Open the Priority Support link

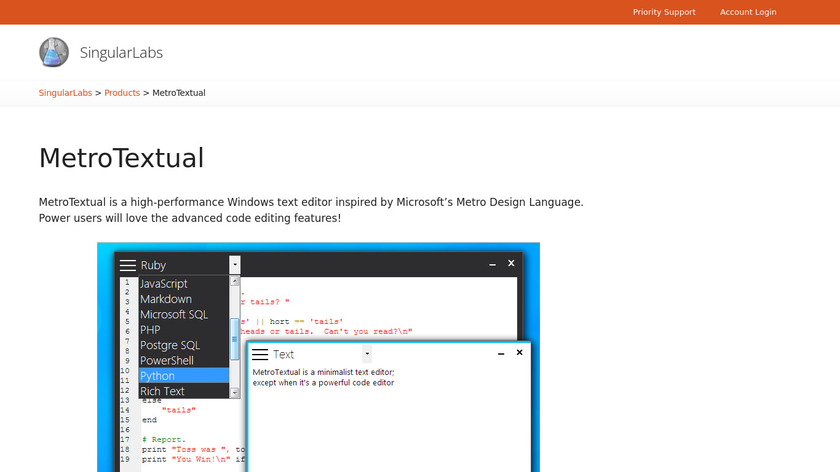(x=664, y=12)
